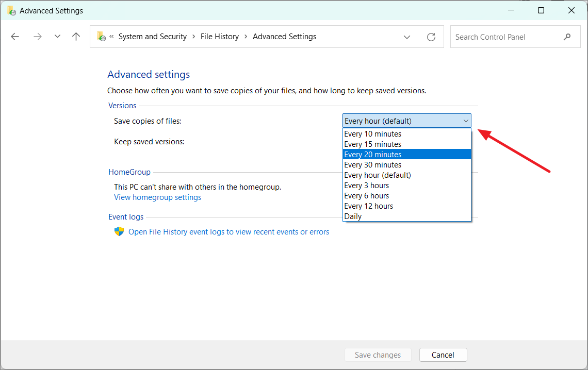Select the Daily backup option
The width and height of the screenshot is (588, 370).
click(353, 216)
